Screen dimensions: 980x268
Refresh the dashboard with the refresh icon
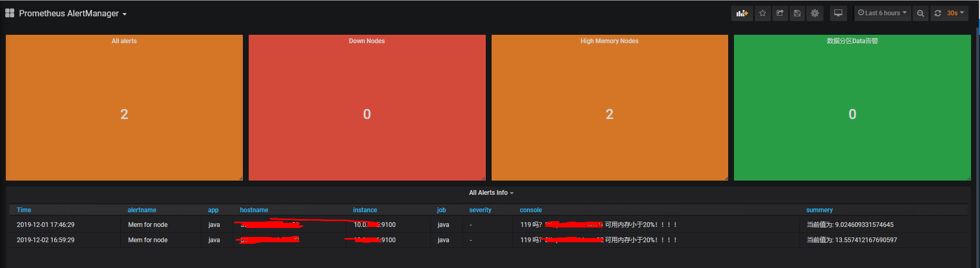pyautogui.click(x=937, y=13)
